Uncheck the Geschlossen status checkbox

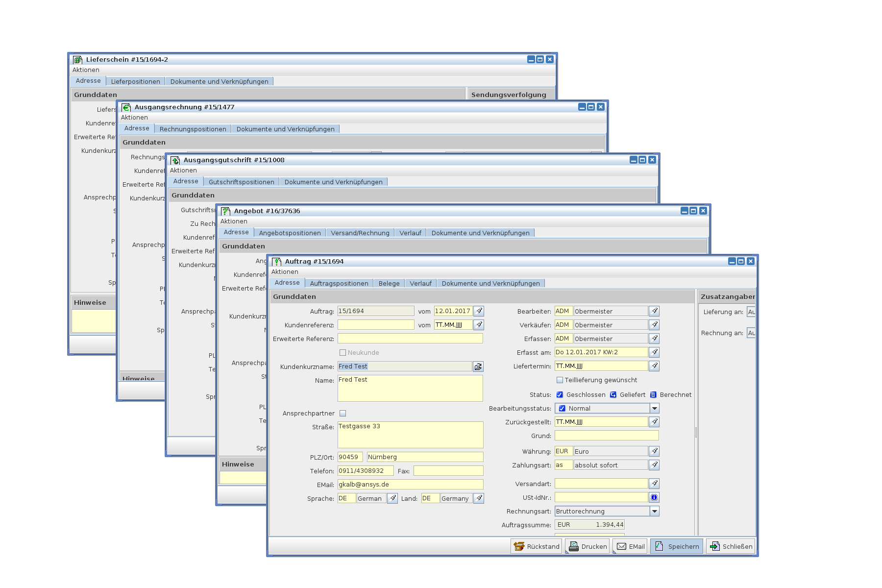560,395
